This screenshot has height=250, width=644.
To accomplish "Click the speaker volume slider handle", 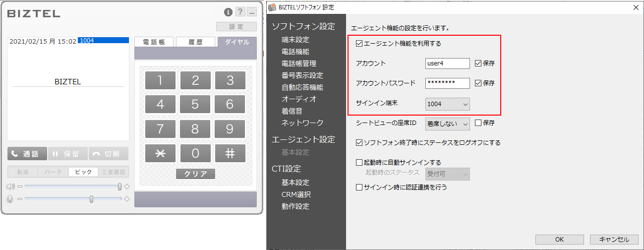I will (119, 187).
